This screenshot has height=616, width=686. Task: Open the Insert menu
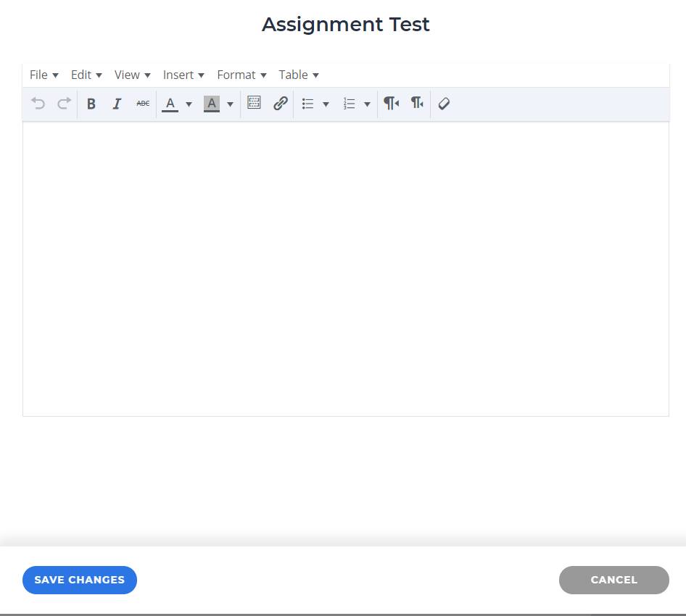[x=183, y=75]
